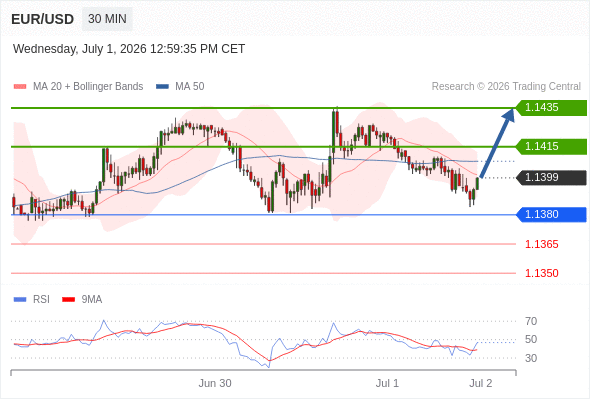590x400 pixels.
Task: Click the blue upward forecast arrow
Action: pyautogui.click(x=497, y=142)
